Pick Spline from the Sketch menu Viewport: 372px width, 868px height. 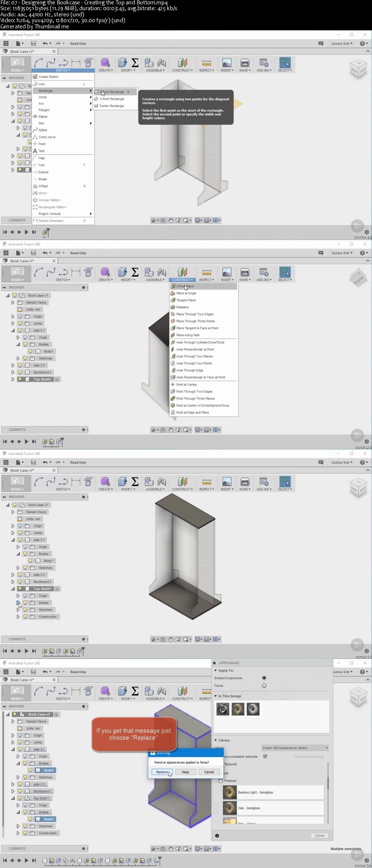[43, 130]
